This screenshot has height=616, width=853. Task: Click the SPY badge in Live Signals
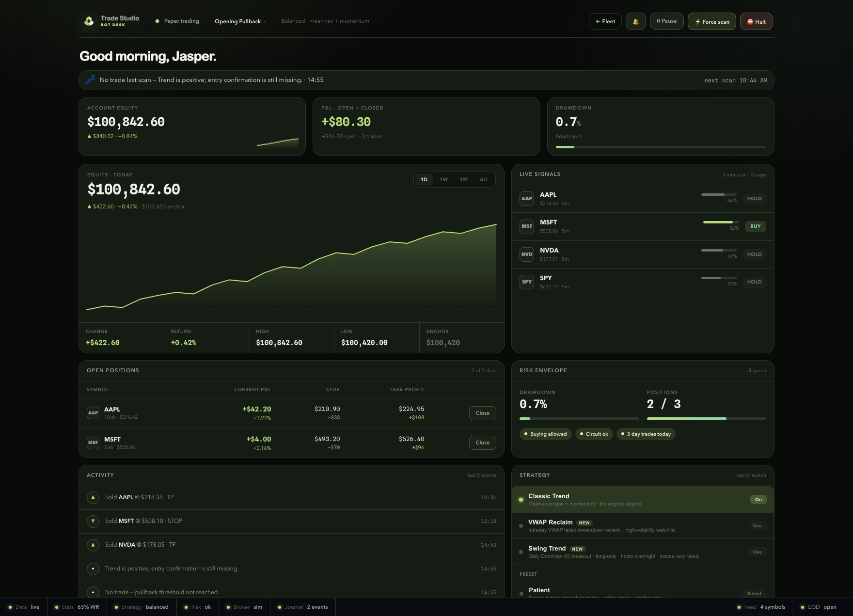pos(527,282)
